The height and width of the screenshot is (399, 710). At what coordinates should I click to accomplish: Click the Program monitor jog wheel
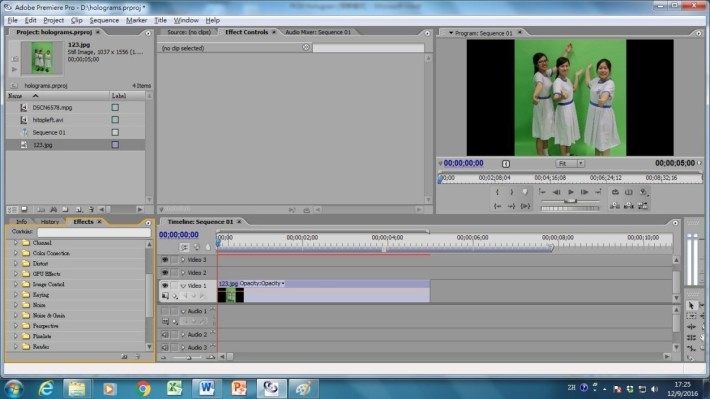pyautogui.click(x=571, y=209)
